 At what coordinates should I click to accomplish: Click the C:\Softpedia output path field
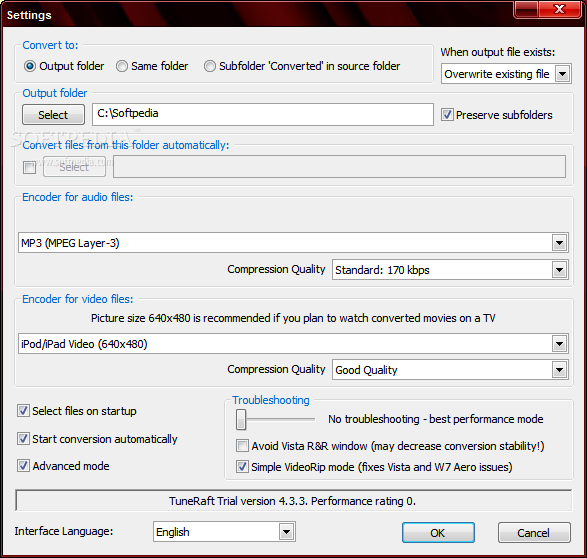[263, 114]
